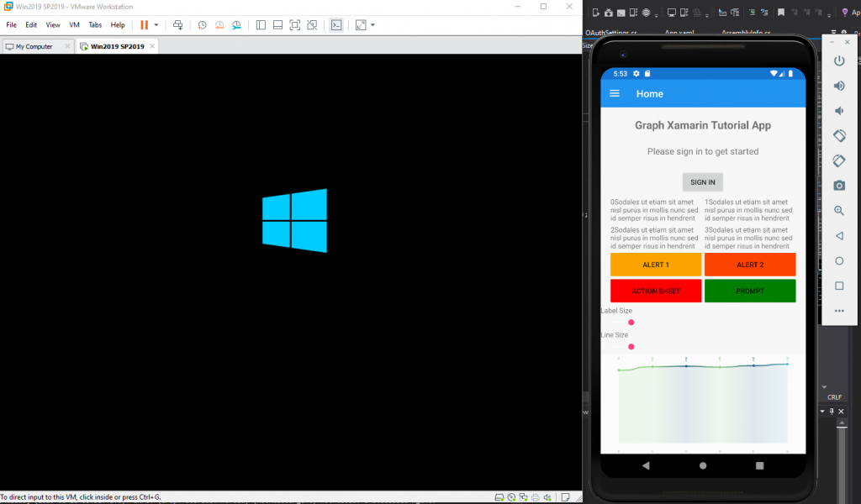Toggle the auto-hide pin on the Visual Studio panel
861x504 pixels.
point(832,412)
